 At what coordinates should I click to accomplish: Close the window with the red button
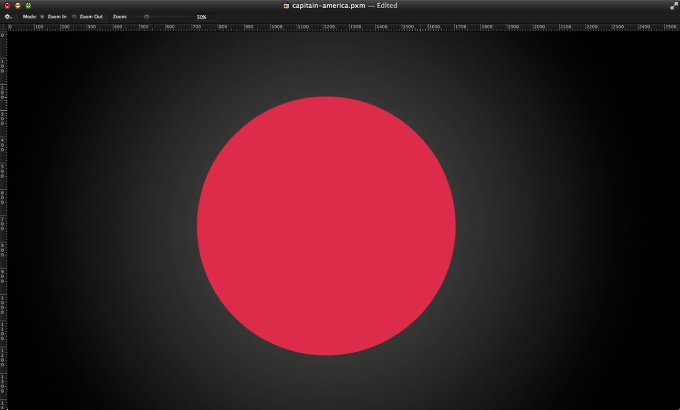point(6,5)
